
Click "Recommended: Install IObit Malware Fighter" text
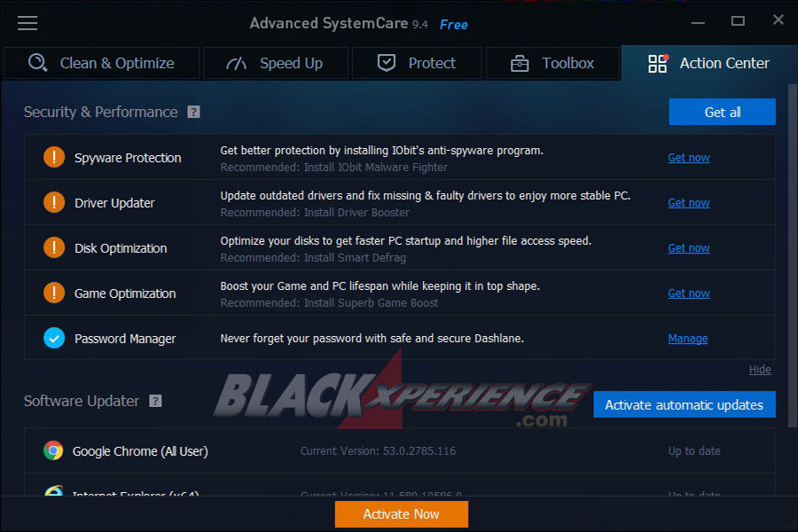click(x=334, y=168)
